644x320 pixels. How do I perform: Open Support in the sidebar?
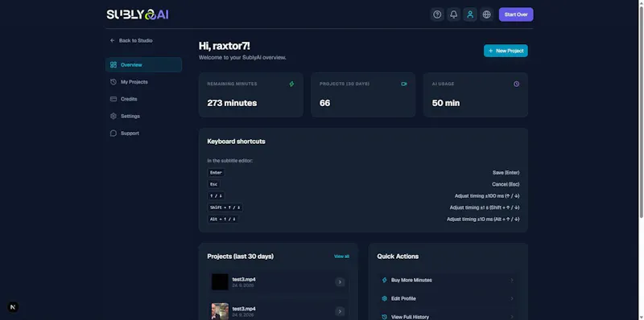(x=144, y=133)
